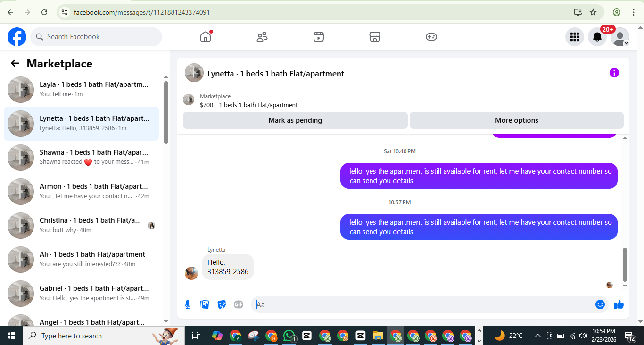Show hidden system tray icons
644x345 pixels.
pos(537,336)
